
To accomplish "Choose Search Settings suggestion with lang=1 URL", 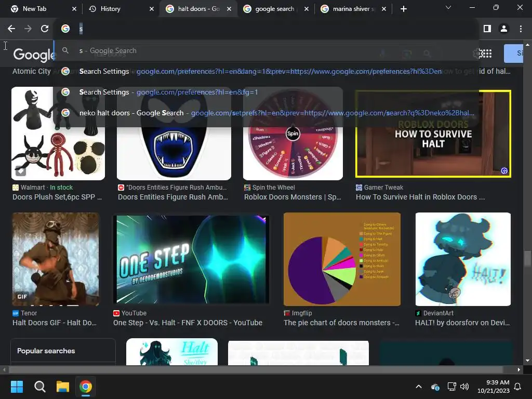I will 266,71.
